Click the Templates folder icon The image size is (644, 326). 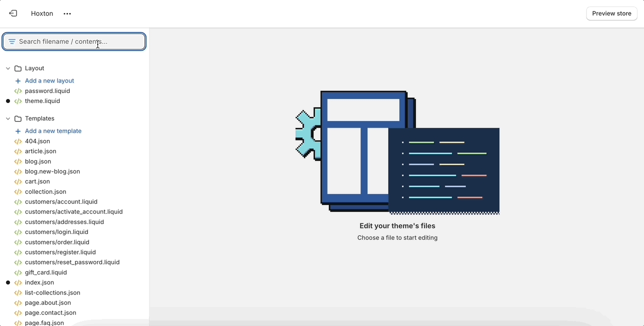(18, 118)
